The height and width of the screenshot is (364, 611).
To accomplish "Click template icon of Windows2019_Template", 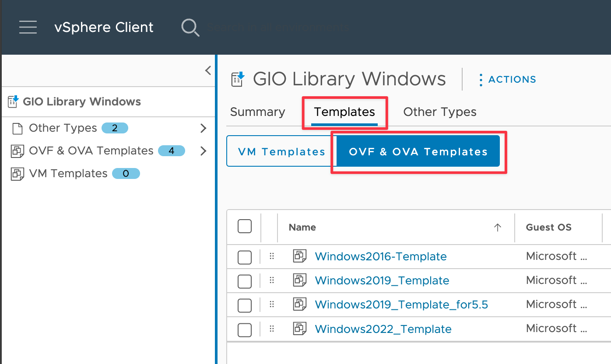I will click(300, 280).
